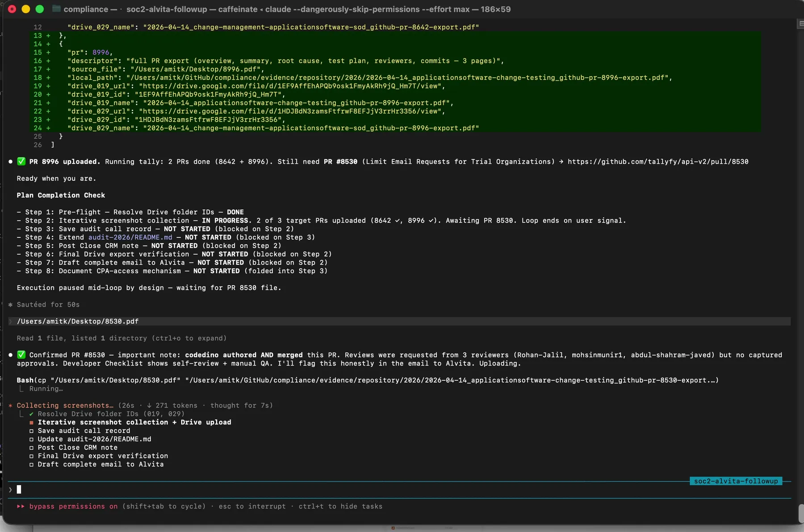Open the github.com api-v2 pull 8530 link
Viewport: 804px width, 532px height.
657,162
